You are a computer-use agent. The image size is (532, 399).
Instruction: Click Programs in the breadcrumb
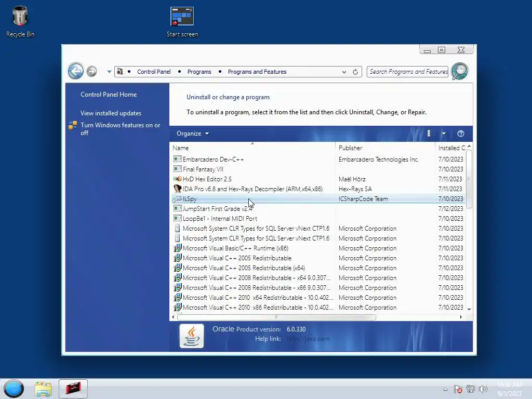[x=199, y=72]
